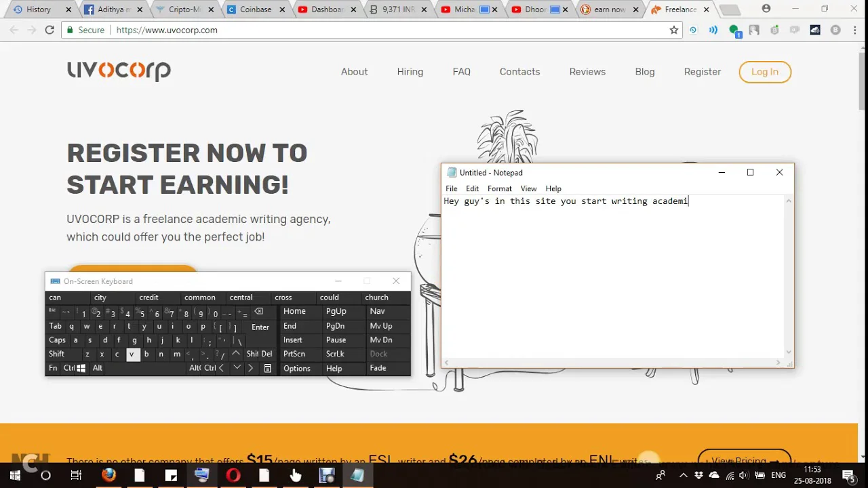The width and height of the screenshot is (868, 488).
Task: Select the 'credit' word suggestion
Action: pyautogui.click(x=149, y=298)
